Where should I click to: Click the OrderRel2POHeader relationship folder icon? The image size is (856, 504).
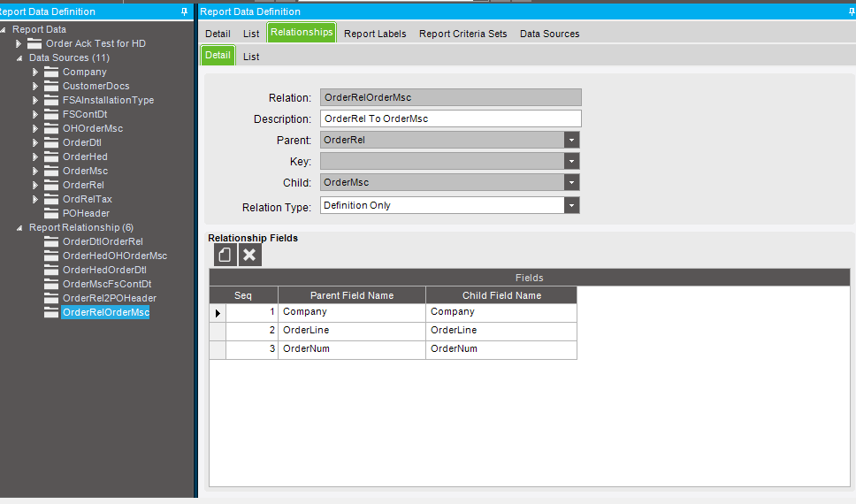[x=51, y=299]
